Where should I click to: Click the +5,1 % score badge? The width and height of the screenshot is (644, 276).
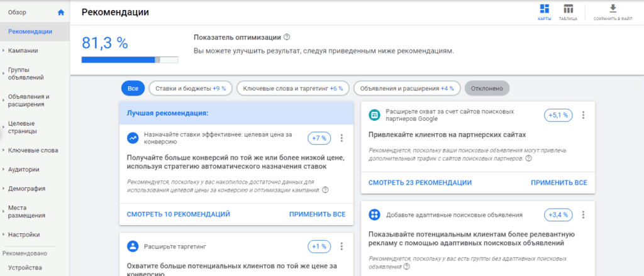click(558, 115)
